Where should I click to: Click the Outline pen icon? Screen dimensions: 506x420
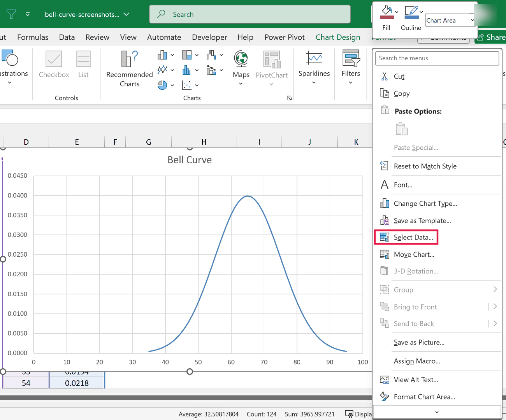point(411,12)
